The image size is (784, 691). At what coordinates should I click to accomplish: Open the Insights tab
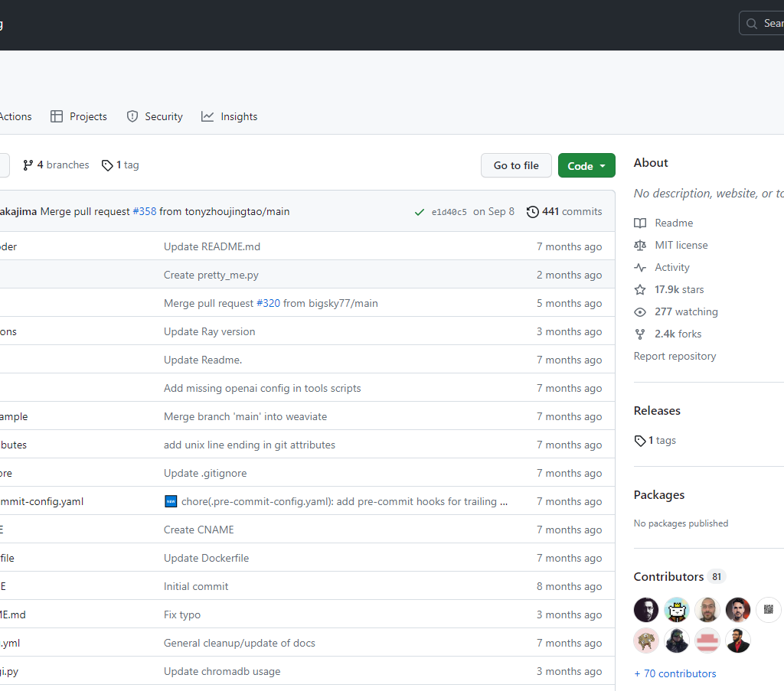[230, 116]
